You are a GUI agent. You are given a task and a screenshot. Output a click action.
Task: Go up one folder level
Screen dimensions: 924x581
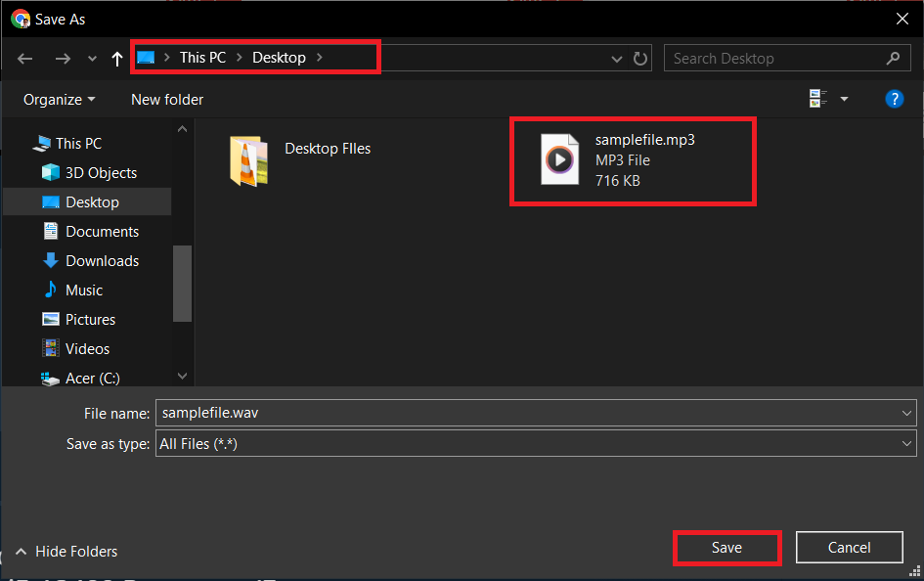point(116,58)
